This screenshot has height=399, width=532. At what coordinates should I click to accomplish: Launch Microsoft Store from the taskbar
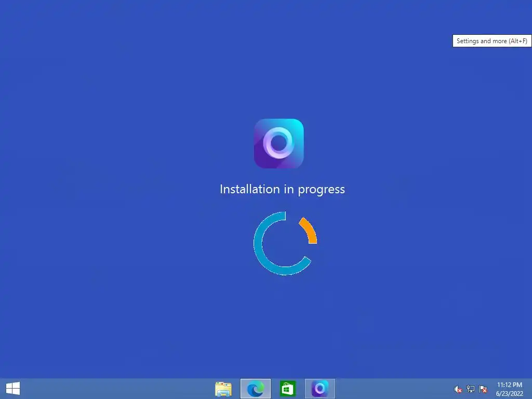point(287,389)
